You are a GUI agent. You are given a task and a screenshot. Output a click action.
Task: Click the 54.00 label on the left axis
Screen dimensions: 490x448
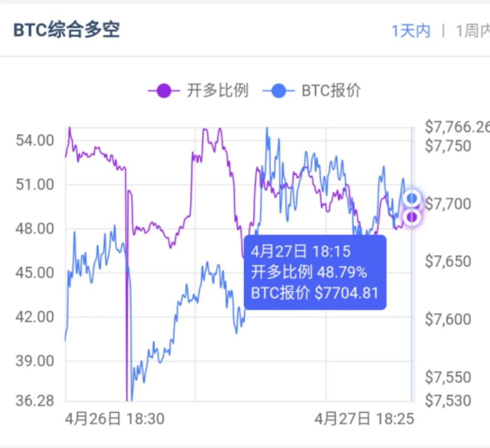(x=34, y=141)
